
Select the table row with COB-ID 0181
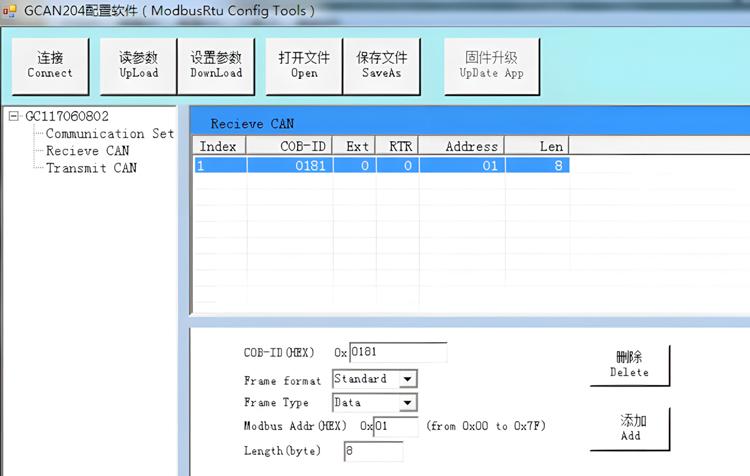[x=380, y=166]
